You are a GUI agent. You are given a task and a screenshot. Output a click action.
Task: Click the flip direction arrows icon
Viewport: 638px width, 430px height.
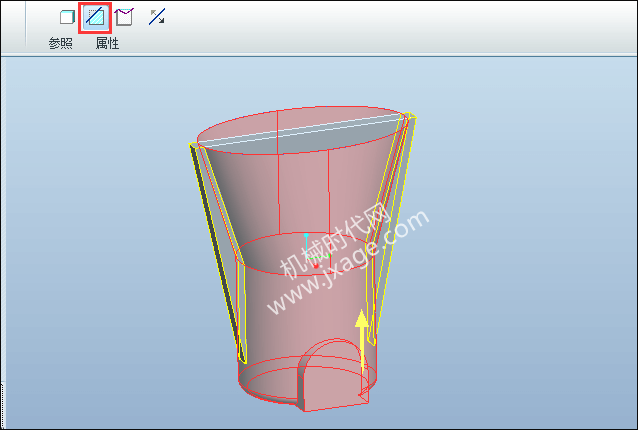pos(157,17)
